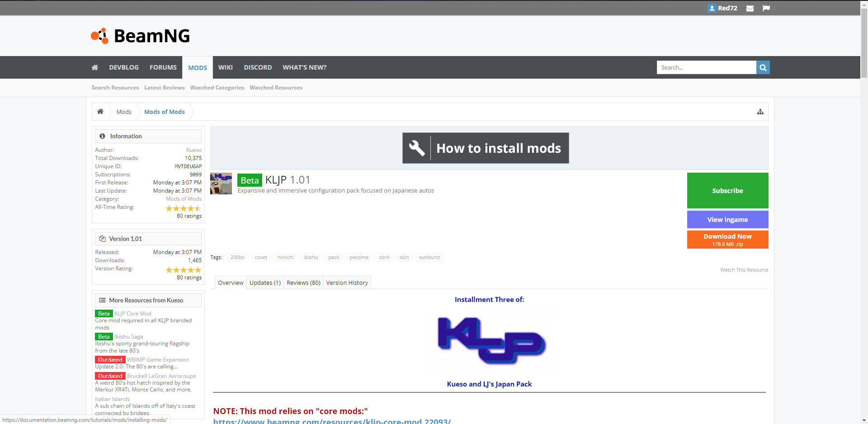Click the Mods of Mods breadcrumb
Image resolution: width=868 pixels, height=424 pixels.
click(x=165, y=112)
